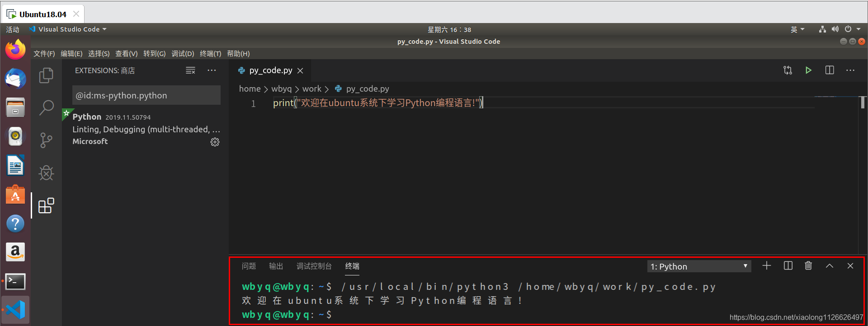Open Extensions panel more actions ellipsis
The height and width of the screenshot is (326, 868).
212,70
